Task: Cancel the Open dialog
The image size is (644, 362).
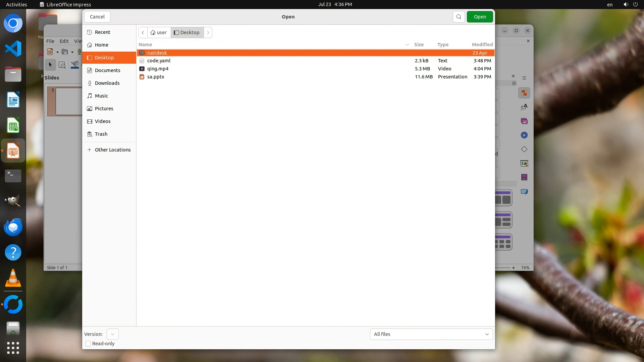Action: [97, 17]
